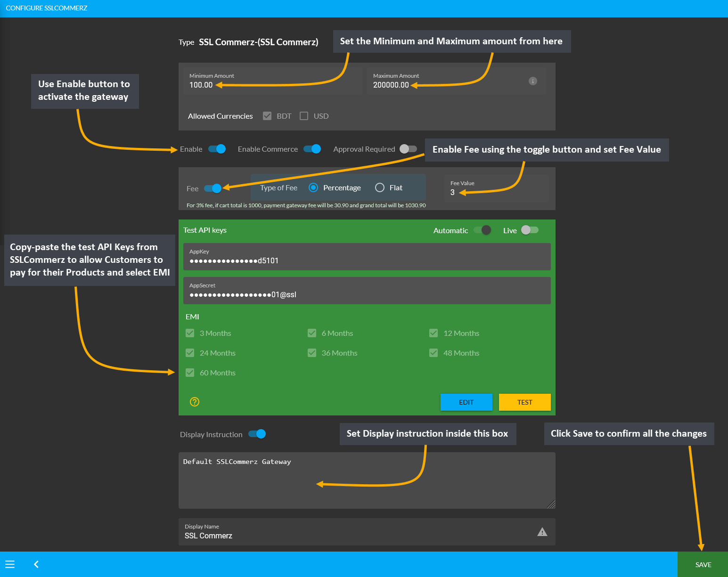
Task: Click the yellow TEST button
Action: [525, 402]
